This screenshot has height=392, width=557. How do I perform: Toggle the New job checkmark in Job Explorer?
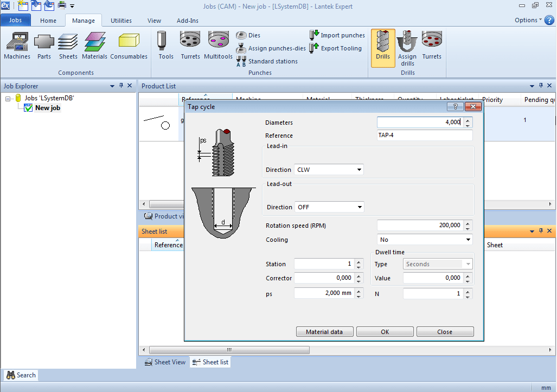tap(28, 108)
